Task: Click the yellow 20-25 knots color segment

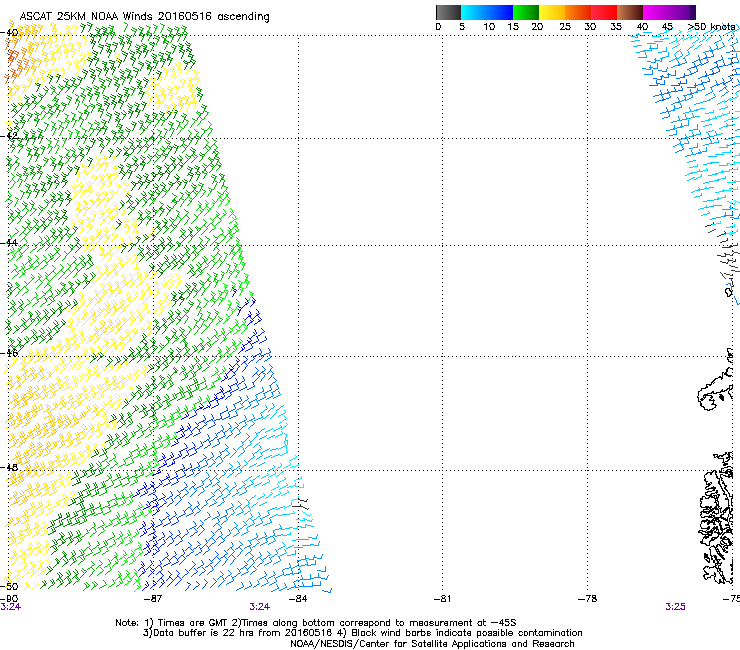Action: (x=552, y=12)
